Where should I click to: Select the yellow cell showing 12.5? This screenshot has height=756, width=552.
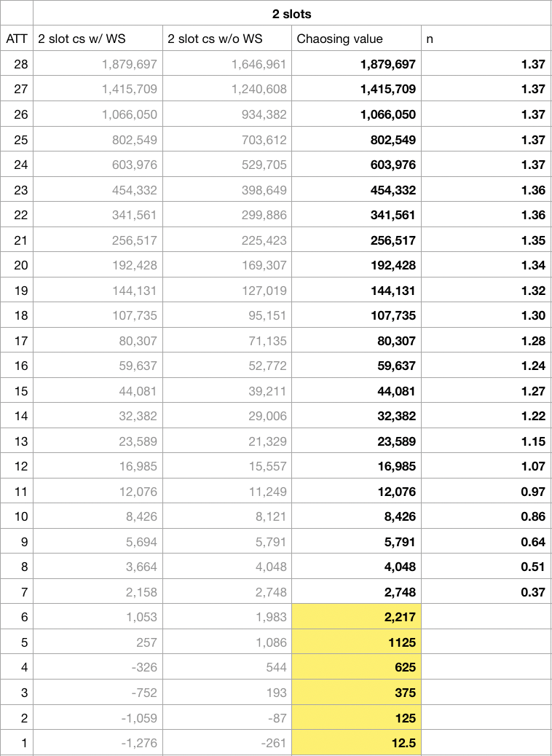(x=357, y=743)
